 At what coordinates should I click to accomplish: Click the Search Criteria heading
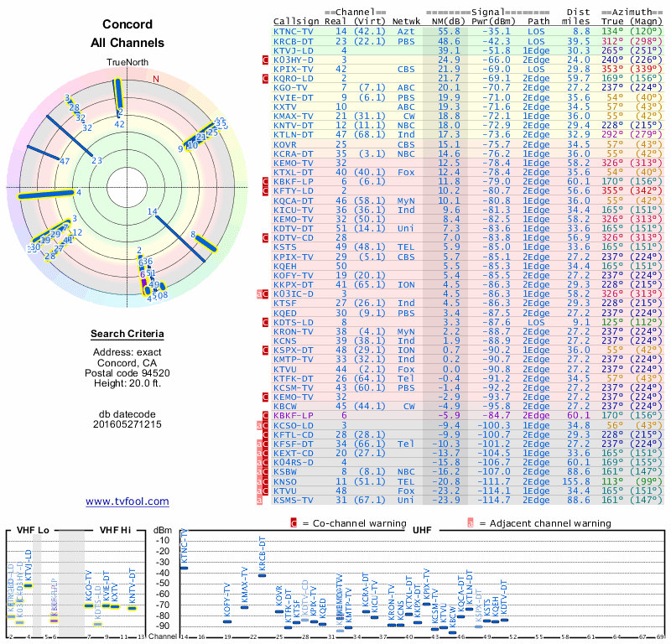127,334
